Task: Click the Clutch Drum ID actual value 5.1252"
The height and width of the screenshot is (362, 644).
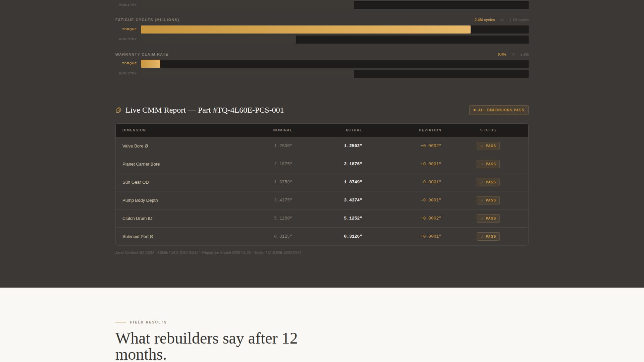Action: click(x=353, y=218)
